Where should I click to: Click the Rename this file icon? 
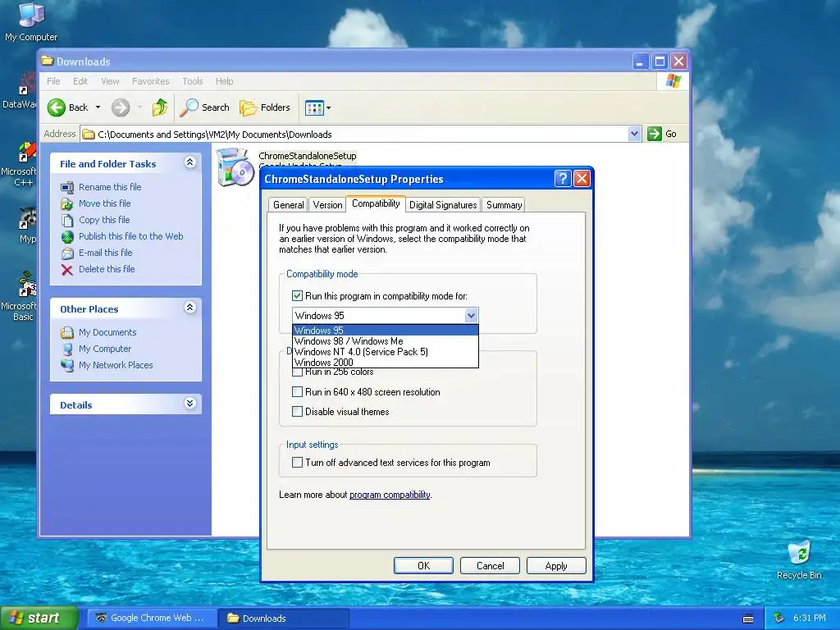(x=67, y=188)
